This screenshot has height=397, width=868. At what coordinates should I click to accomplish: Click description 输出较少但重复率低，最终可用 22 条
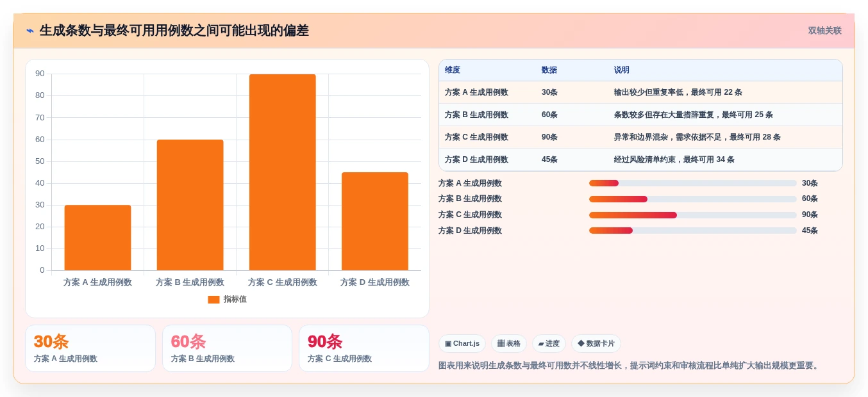[x=678, y=92]
